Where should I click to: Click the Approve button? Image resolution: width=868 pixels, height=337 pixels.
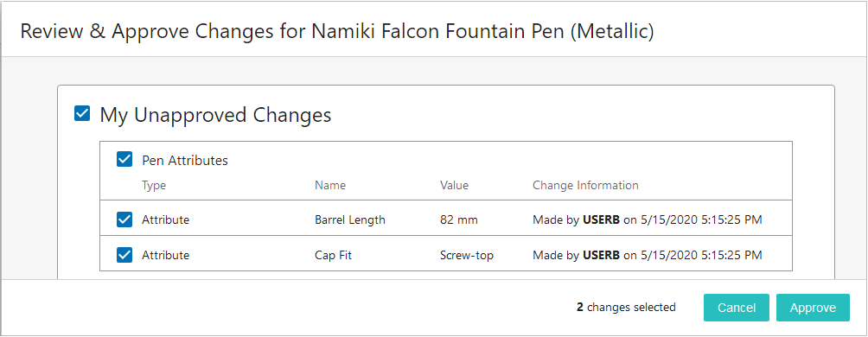[x=813, y=308]
